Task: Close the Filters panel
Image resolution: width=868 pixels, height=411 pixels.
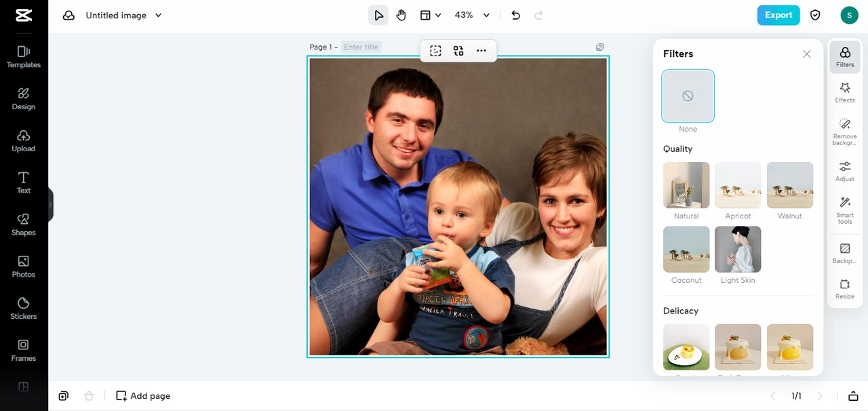Action: pos(806,54)
